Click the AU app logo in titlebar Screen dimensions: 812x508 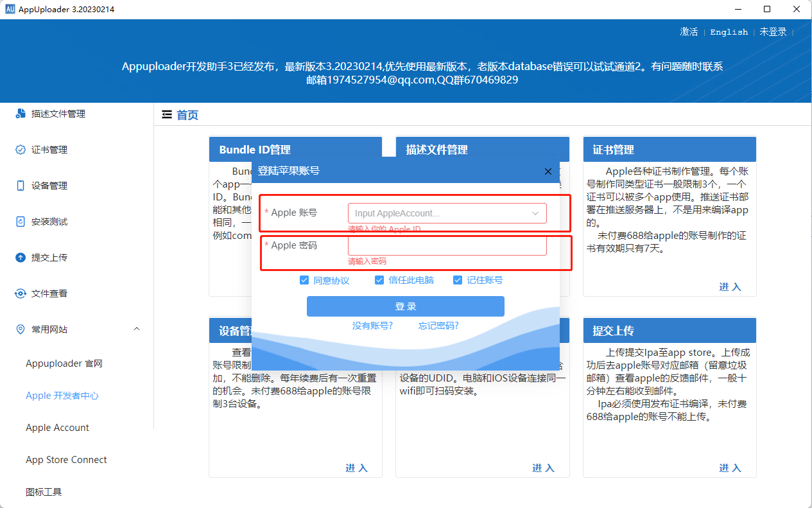(x=11, y=9)
